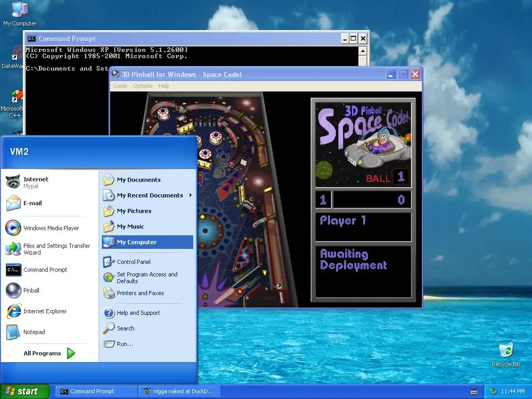Viewport: 532px width, 399px height.
Task: Click the BALL 1 counter
Action: pyautogui.click(x=388, y=177)
